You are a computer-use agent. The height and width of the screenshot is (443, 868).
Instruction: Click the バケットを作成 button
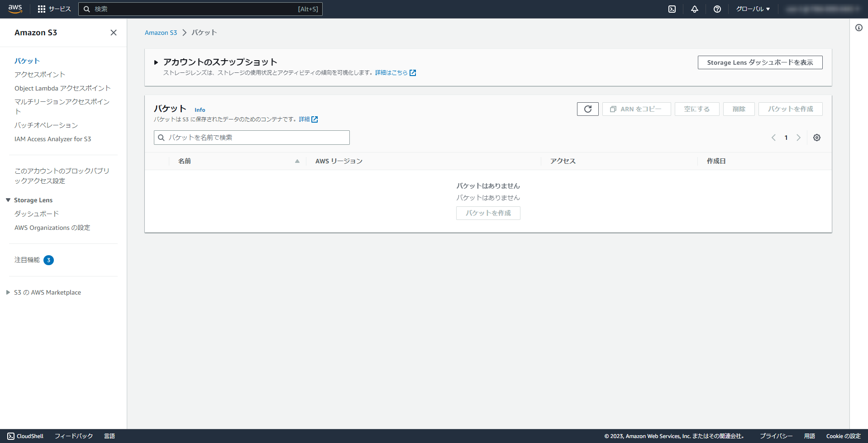coord(790,109)
